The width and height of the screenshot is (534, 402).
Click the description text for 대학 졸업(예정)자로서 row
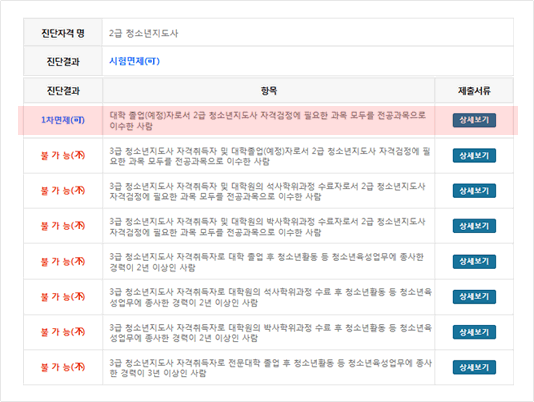tap(268, 121)
